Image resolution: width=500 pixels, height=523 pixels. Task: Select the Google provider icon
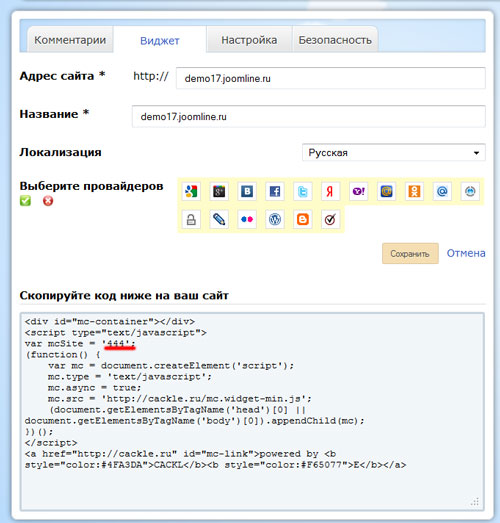[x=191, y=191]
